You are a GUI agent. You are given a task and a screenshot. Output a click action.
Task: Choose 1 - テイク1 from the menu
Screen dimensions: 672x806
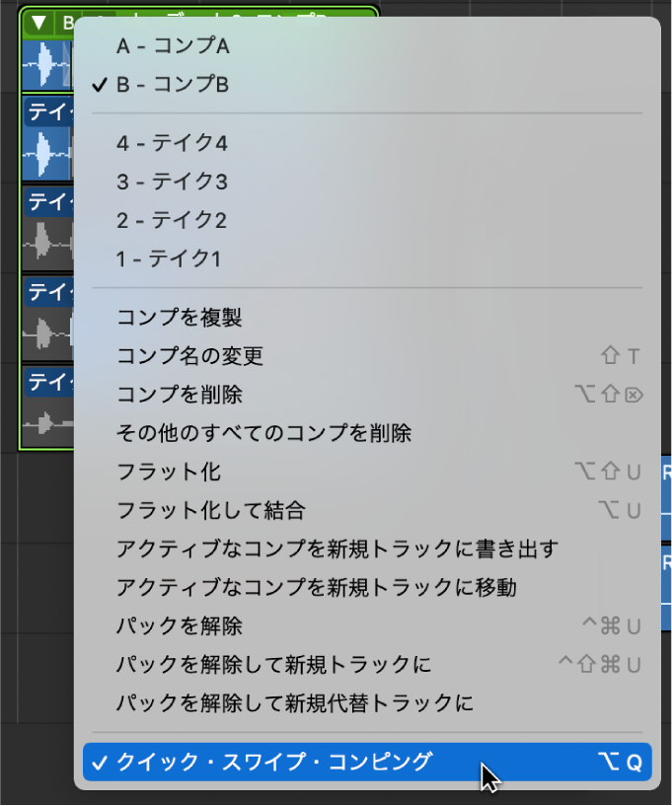pyautogui.click(x=367, y=259)
